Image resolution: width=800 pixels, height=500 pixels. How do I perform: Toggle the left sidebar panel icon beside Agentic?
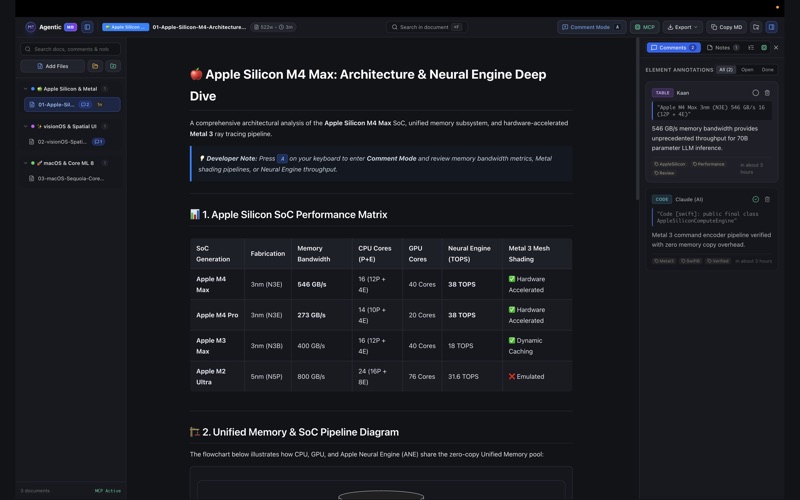tap(87, 27)
